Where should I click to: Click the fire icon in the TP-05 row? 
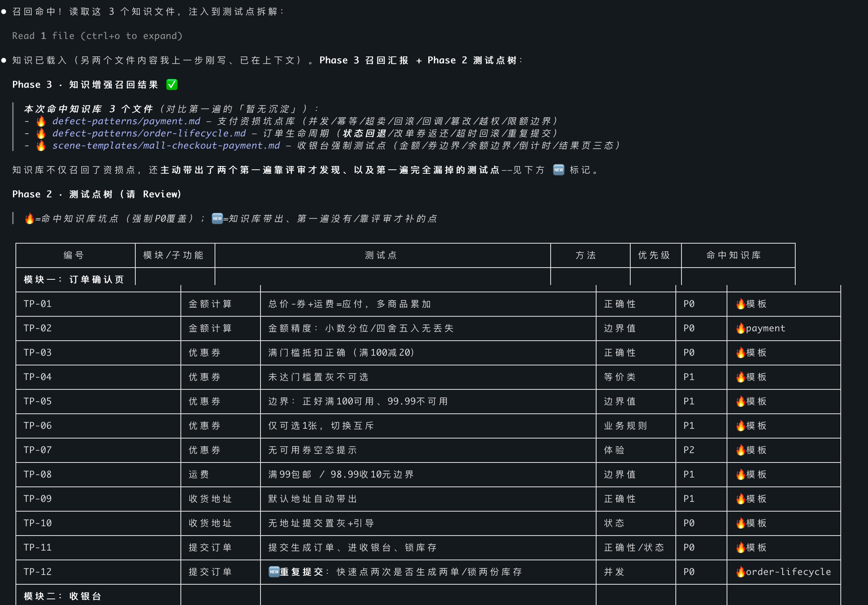coord(740,401)
